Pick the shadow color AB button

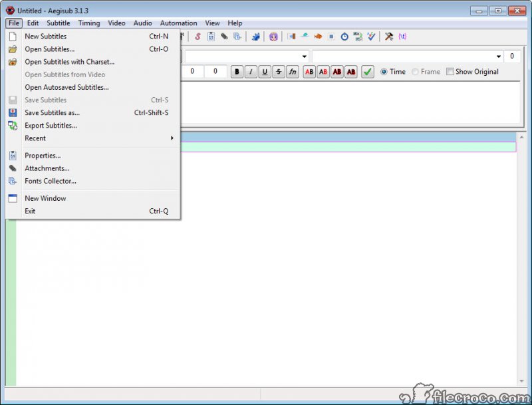click(x=351, y=72)
